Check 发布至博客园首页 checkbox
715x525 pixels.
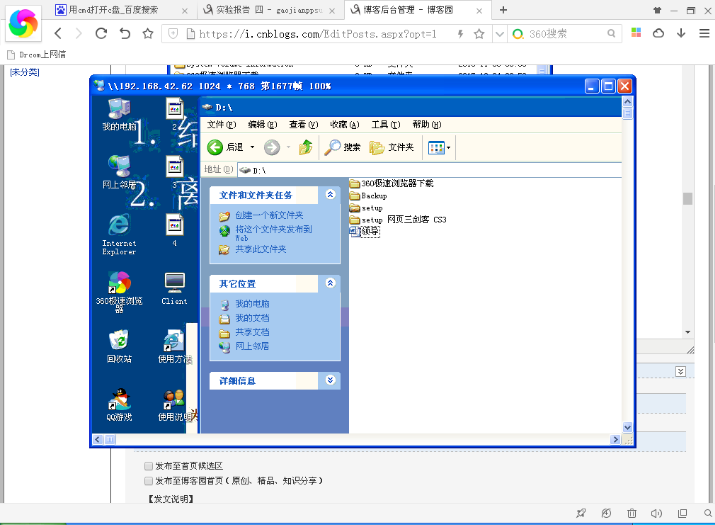pos(148,481)
